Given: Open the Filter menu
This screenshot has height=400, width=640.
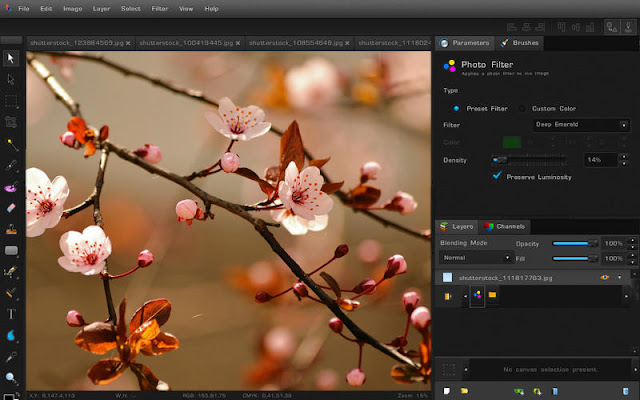Looking at the screenshot, I should [x=160, y=9].
